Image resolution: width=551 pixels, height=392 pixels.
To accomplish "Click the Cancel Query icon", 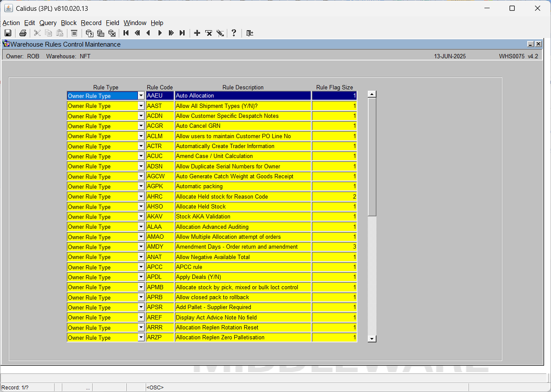I will pyautogui.click(x=112, y=33).
